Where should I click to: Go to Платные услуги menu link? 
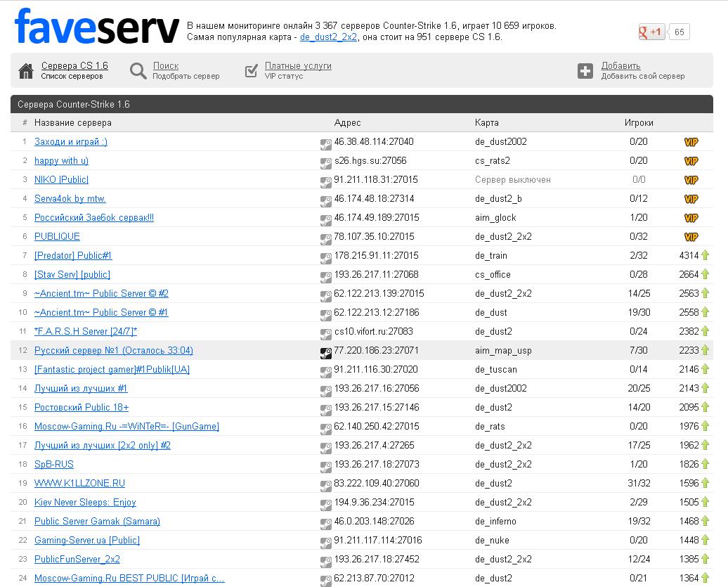point(298,66)
